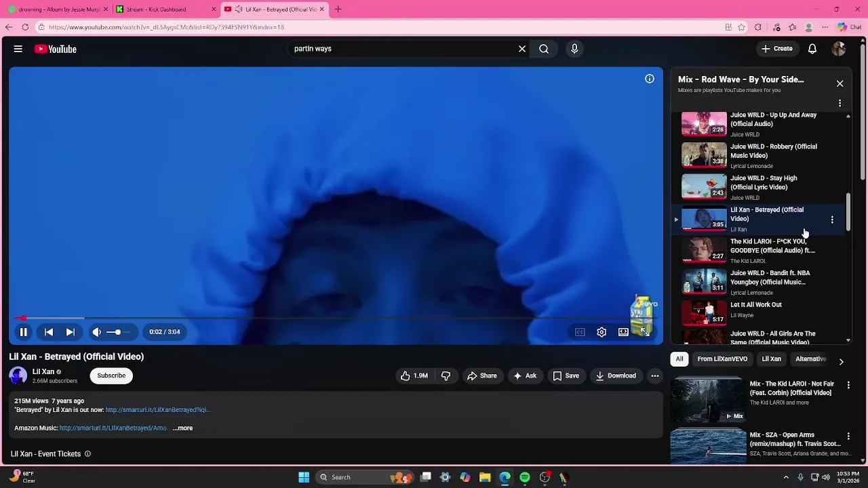Screen dimensions: 868x488
Task: Add this page to favorites star
Action: pos(742,27)
